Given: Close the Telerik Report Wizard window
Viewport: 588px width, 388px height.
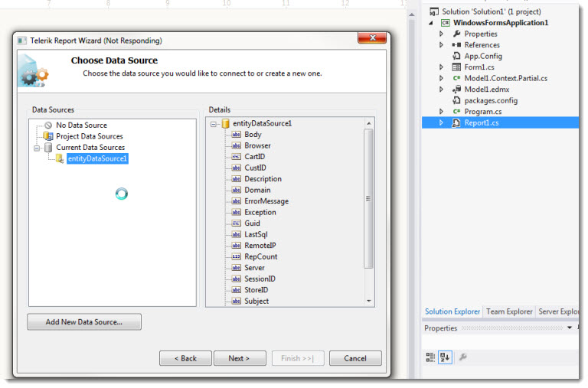Looking at the screenshot, I should tap(372, 37).
